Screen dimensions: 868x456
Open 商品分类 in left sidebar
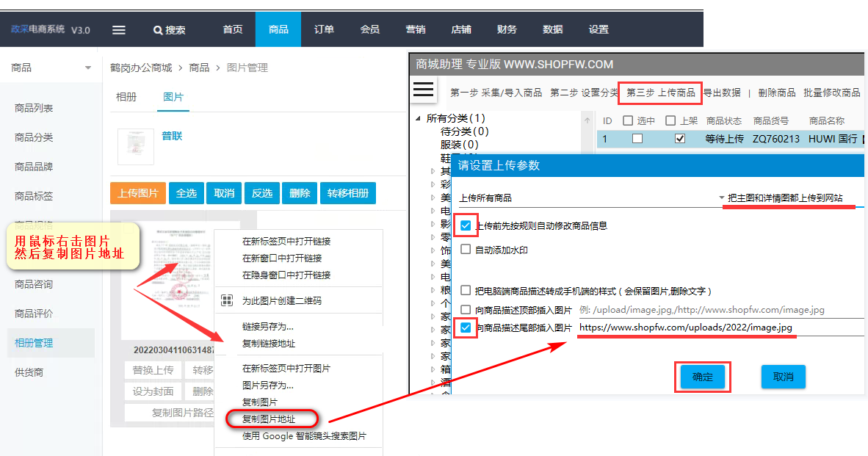(34, 137)
